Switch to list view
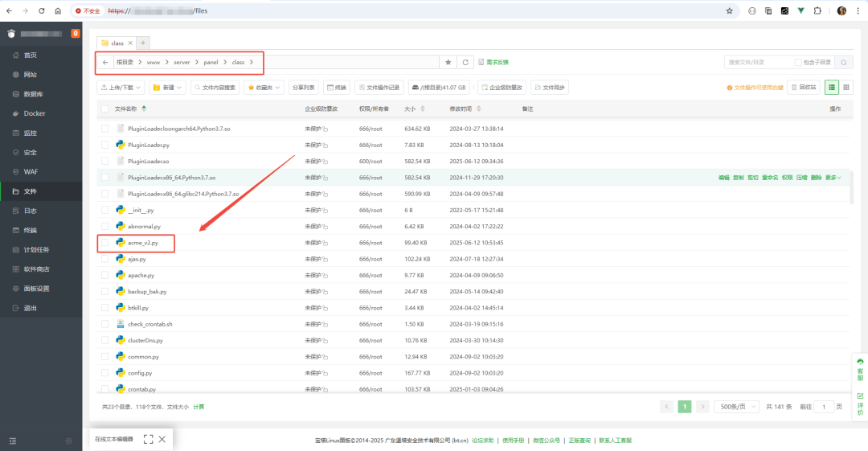Viewport: 868px width, 451px height. tap(832, 88)
